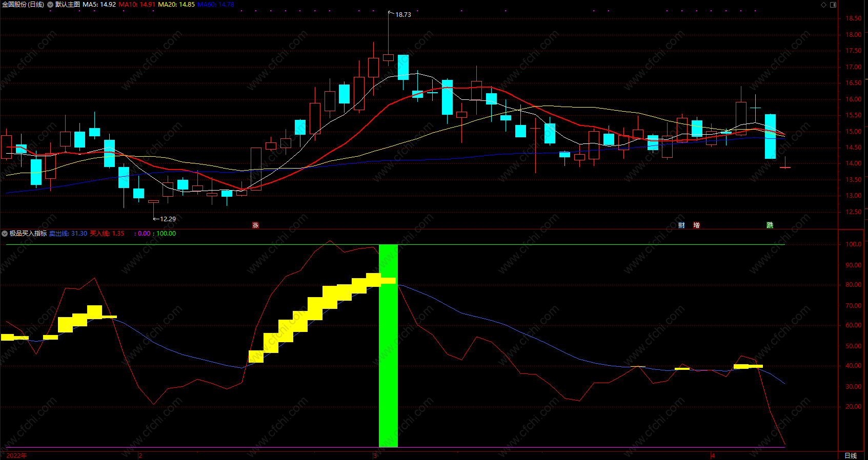
Task: Click the 18.50 price axis label
Action: (854, 18)
